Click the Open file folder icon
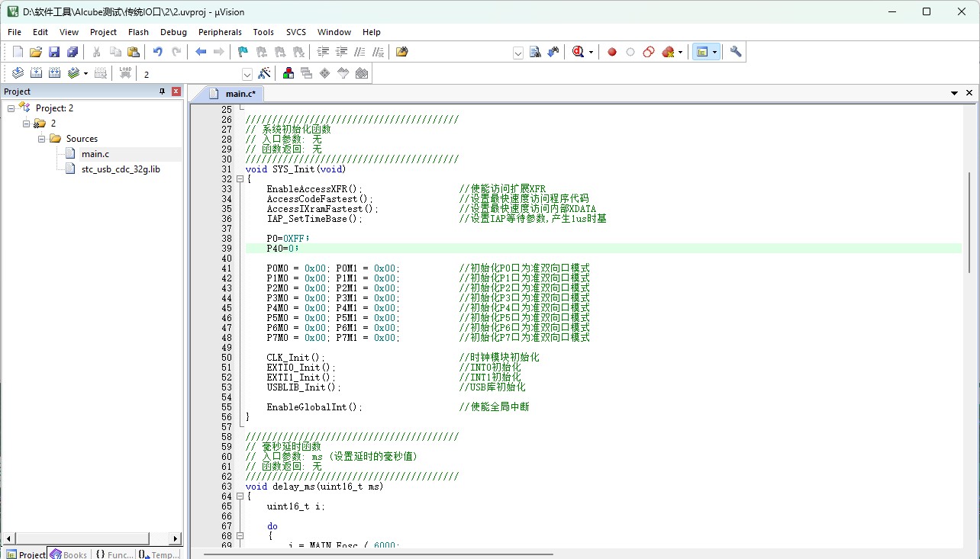This screenshot has width=980, height=559. point(35,52)
